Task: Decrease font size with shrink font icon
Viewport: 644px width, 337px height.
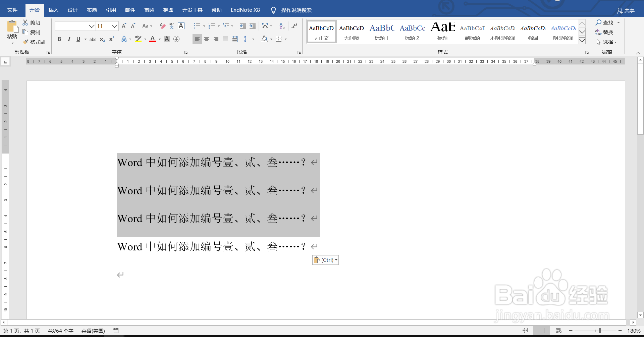Action: (133, 26)
